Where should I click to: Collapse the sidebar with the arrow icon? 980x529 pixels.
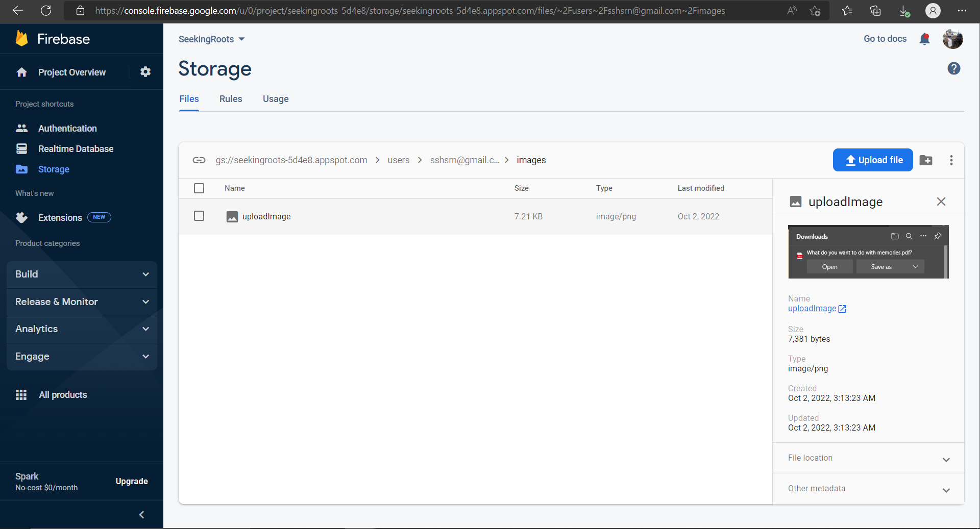click(x=142, y=515)
